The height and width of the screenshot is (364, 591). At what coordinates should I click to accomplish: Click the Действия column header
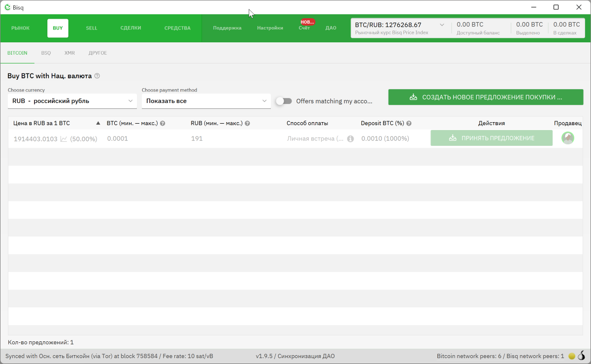[492, 123]
